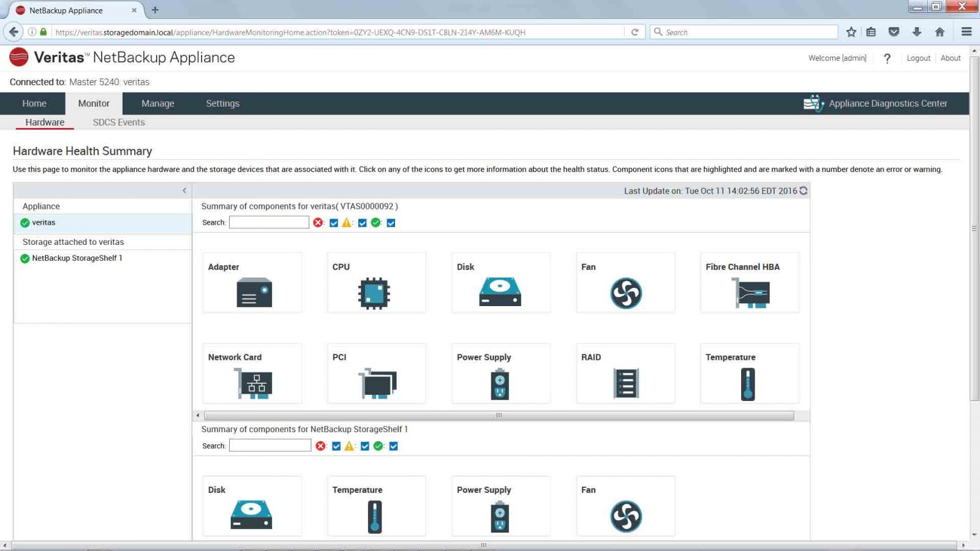Viewport: 980px width, 551px height.
Task: Click the veritas Fan component icon
Action: click(x=626, y=293)
